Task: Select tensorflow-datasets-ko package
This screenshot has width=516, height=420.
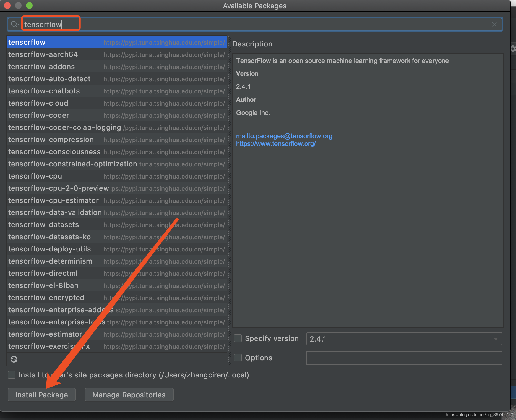Action: click(x=117, y=237)
